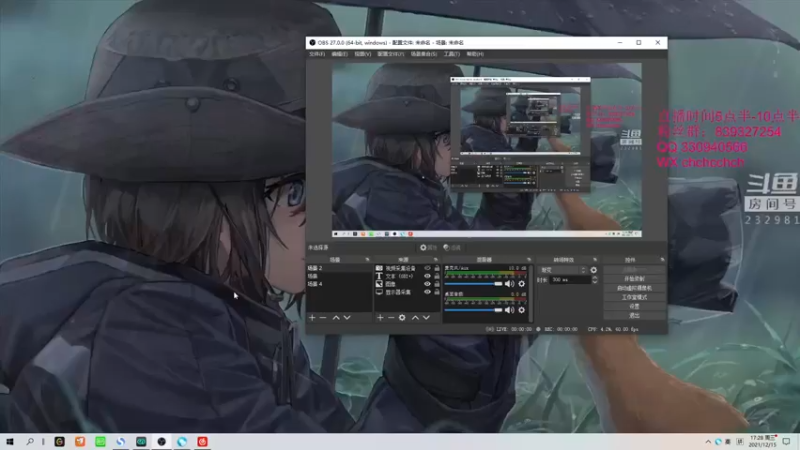Viewport: 800px width, 450px height.
Task: Open 设置 settings button in the 控件 panel
Action: click(x=634, y=307)
